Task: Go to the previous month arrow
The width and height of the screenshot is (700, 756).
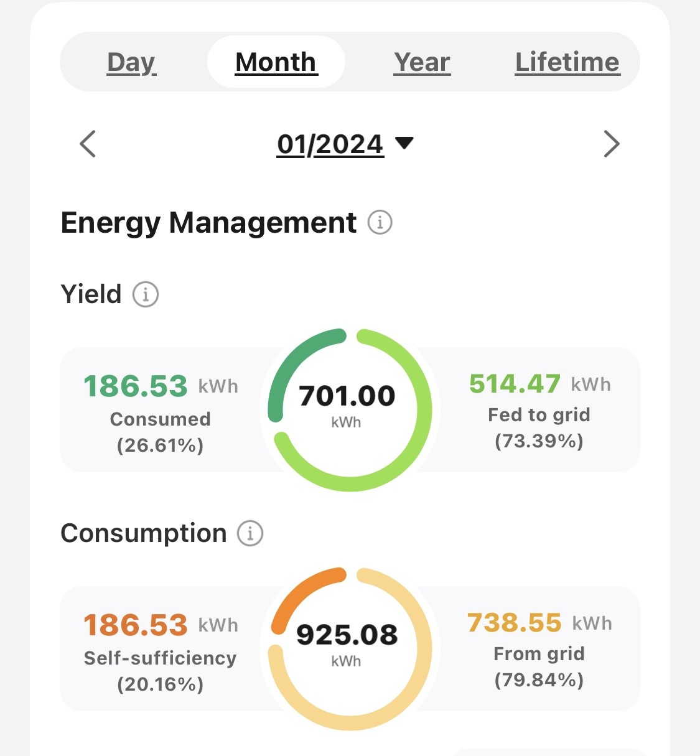Action: coord(88,144)
